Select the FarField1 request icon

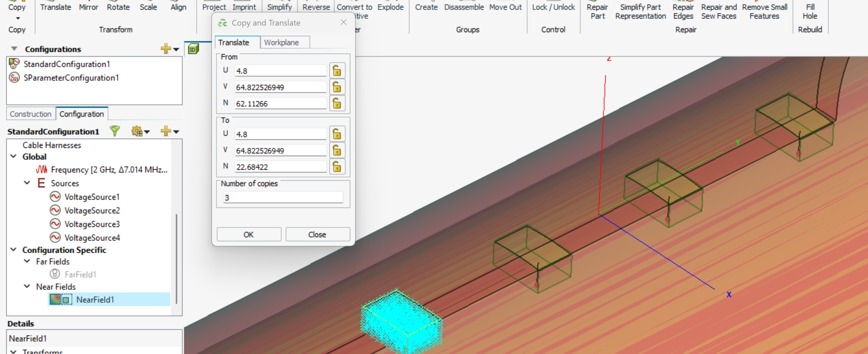(x=55, y=274)
